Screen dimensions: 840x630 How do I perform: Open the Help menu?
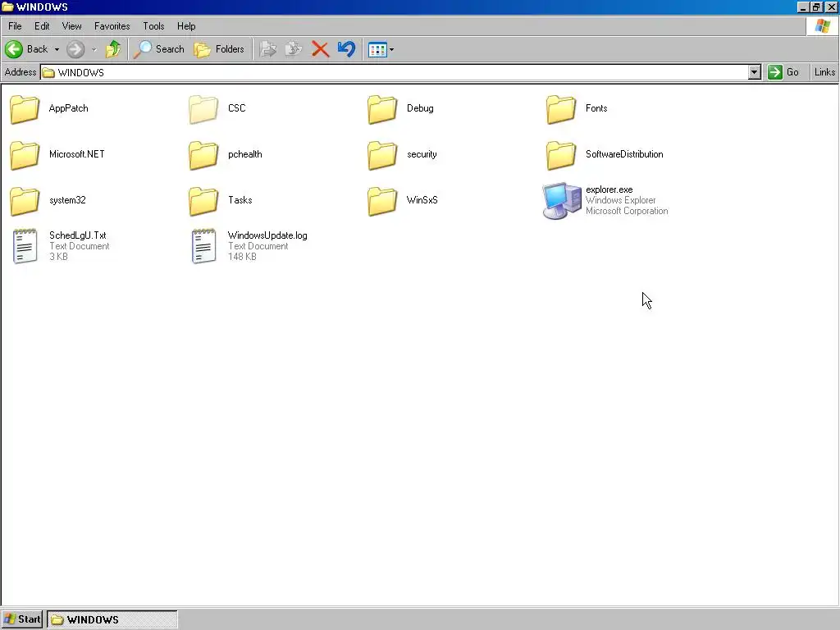186,25
